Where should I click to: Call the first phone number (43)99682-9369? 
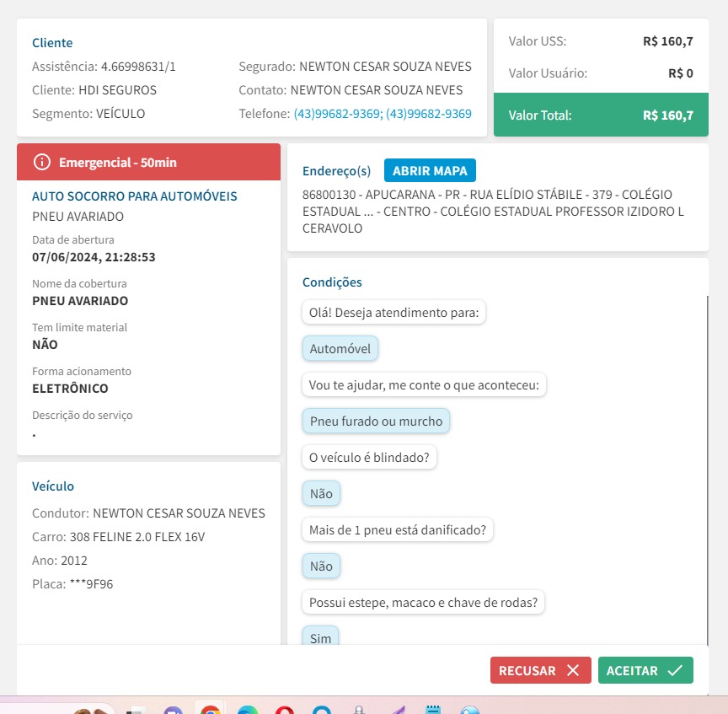point(339,114)
